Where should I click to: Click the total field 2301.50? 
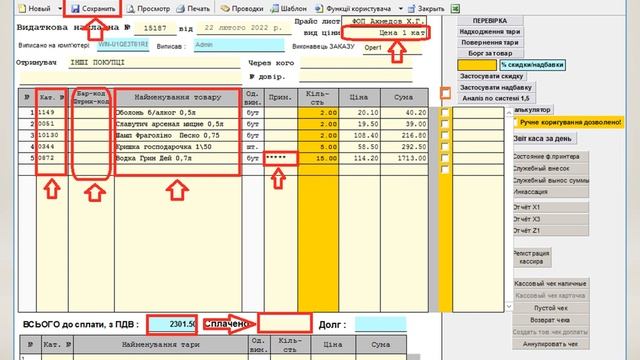pos(172,324)
